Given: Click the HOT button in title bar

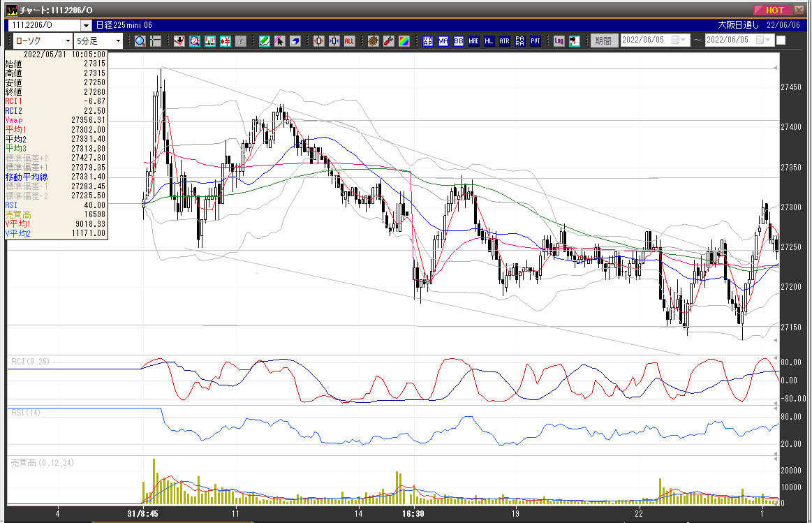Looking at the screenshot, I should (x=772, y=10).
